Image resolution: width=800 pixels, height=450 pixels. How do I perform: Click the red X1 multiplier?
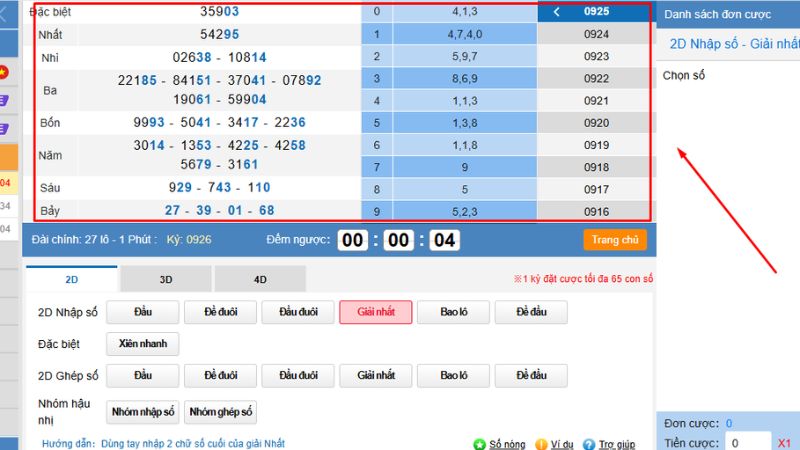coord(785,442)
